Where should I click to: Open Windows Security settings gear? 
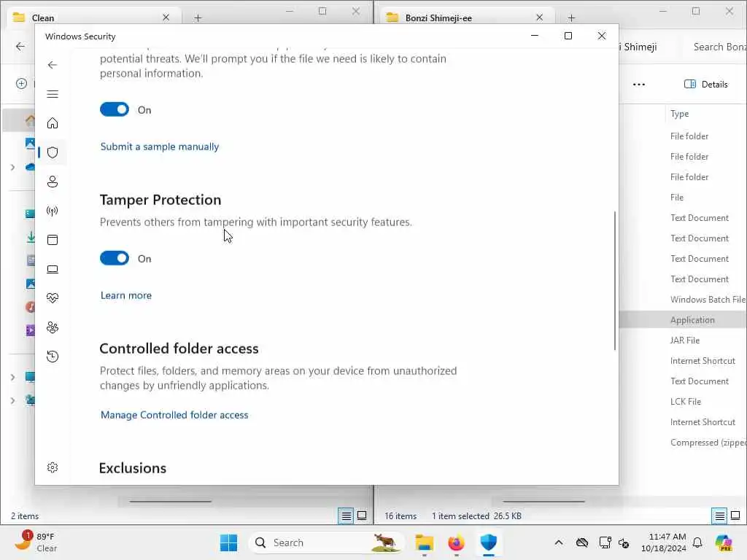pos(53,467)
